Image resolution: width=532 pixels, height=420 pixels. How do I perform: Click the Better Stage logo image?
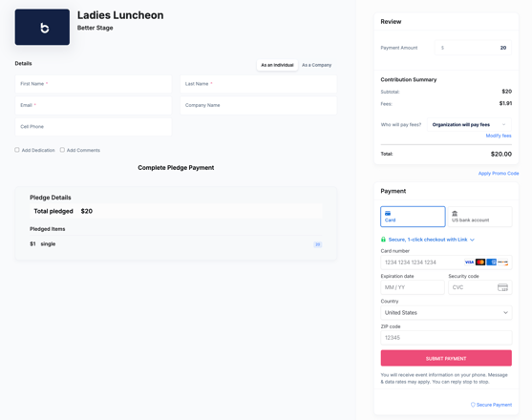click(x=42, y=27)
